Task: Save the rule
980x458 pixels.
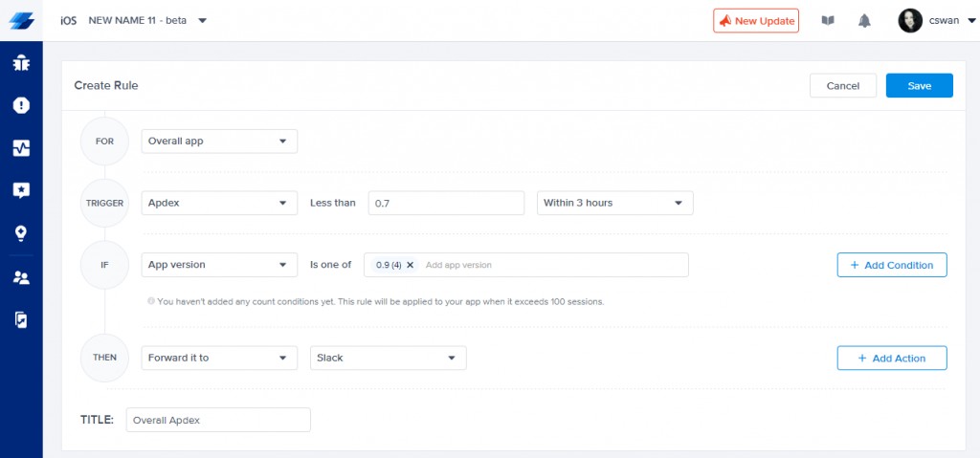Action: (x=920, y=86)
